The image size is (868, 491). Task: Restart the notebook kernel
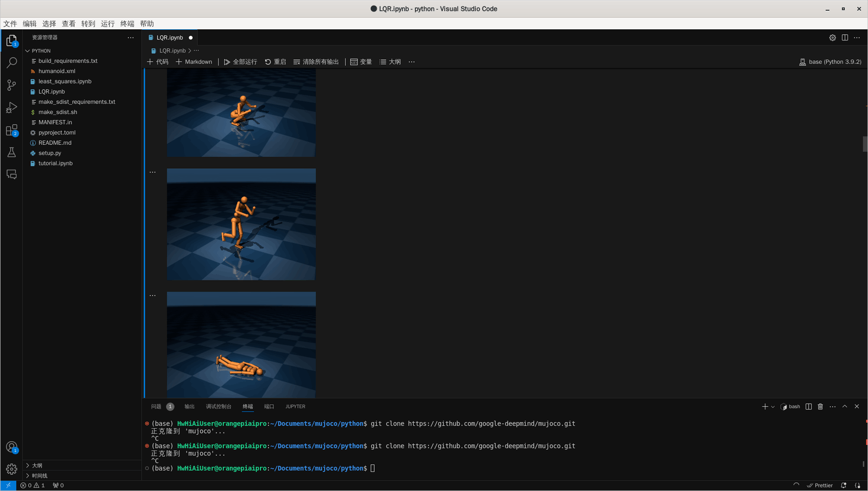tap(276, 62)
